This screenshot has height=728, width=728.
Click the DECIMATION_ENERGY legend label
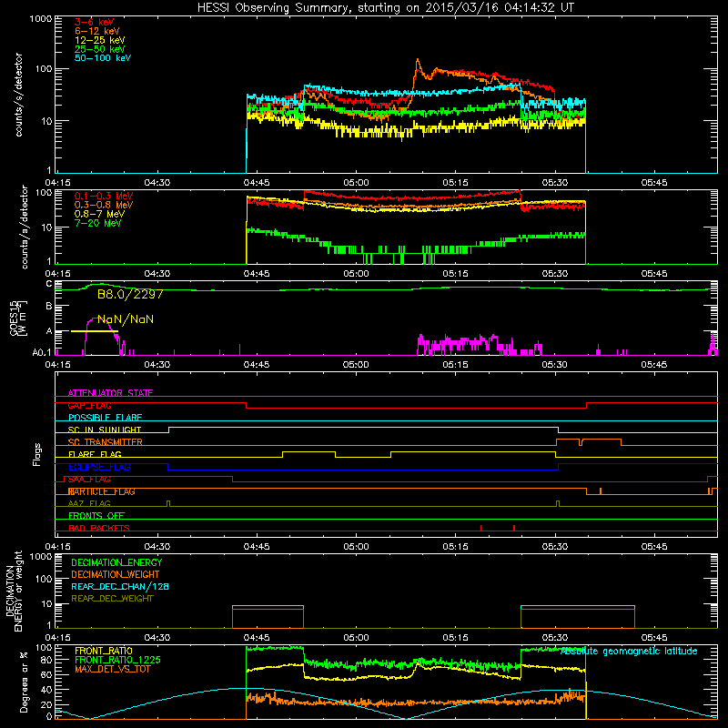coord(116,562)
